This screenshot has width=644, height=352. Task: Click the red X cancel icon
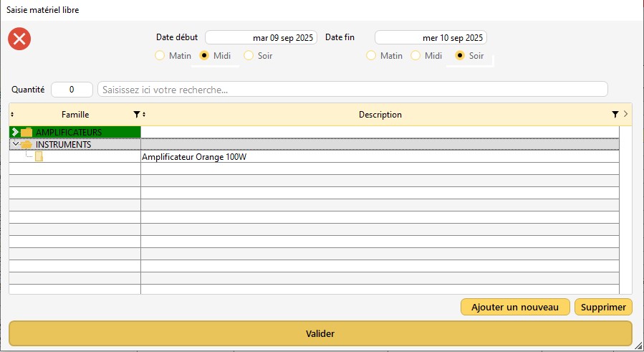tap(19, 39)
